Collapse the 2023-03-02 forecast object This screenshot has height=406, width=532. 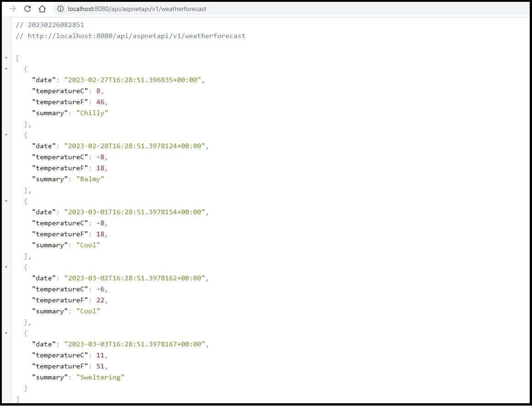coord(6,267)
